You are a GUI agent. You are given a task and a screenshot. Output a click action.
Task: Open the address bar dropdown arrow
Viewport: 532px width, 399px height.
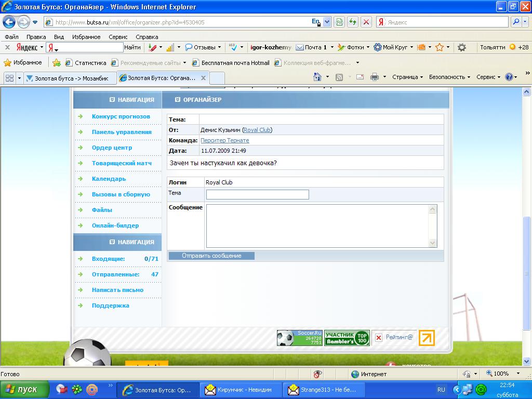pyautogui.click(x=327, y=22)
